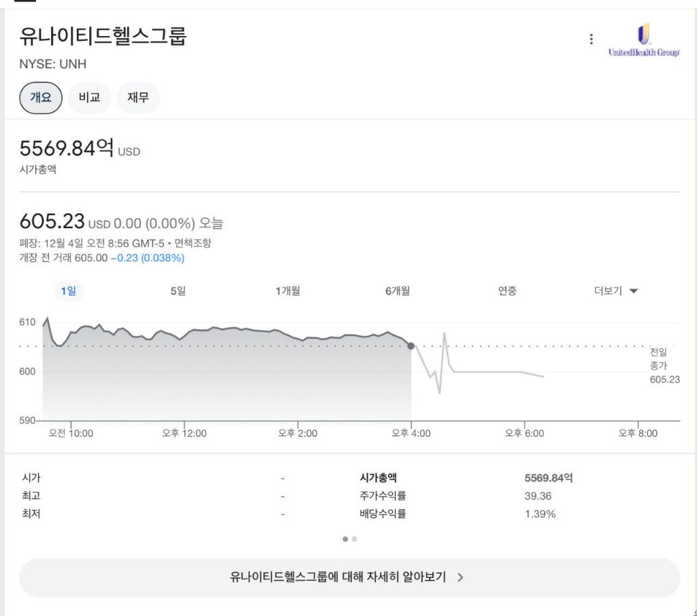Switch to the 비교 comparison tab
Image resolution: width=697 pixels, height=616 pixels.
[x=89, y=97]
